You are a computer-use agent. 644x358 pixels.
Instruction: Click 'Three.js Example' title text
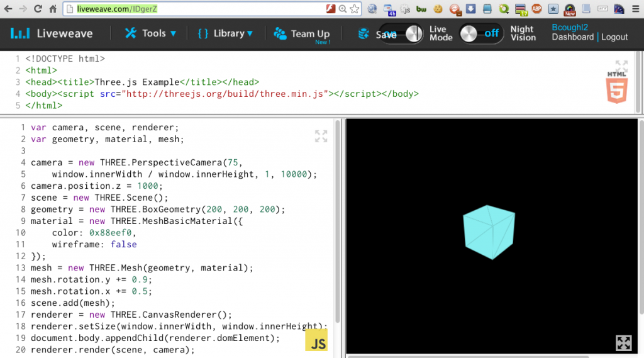pos(137,82)
